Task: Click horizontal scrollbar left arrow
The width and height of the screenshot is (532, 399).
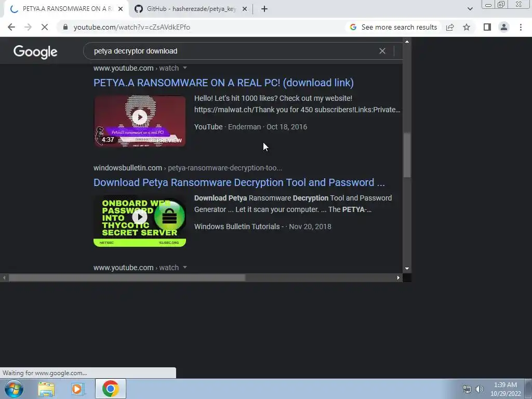Action: pos(4,278)
